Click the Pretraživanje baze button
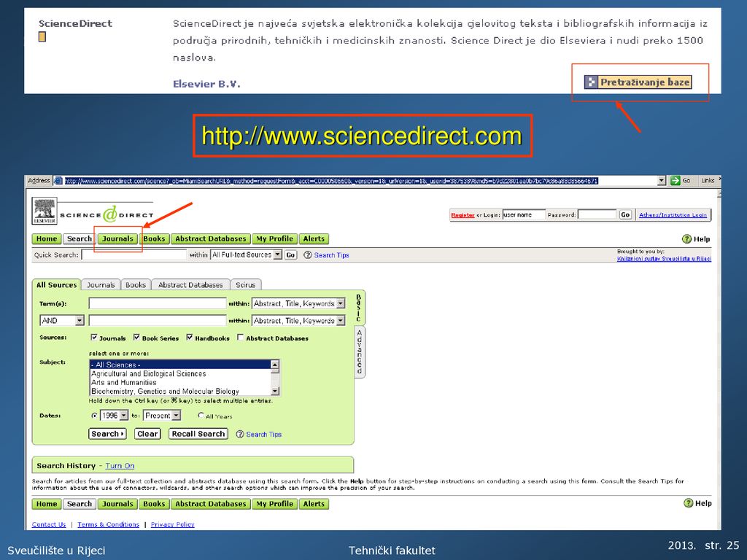 point(638,82)
